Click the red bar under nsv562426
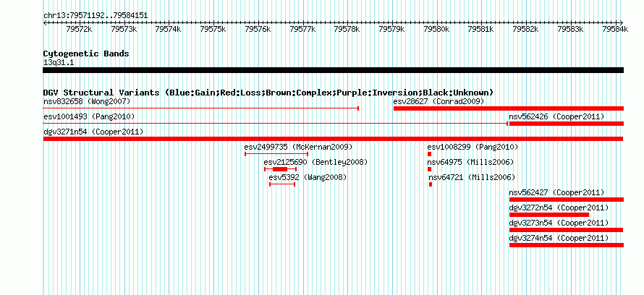This screenshot has width=644, height=295. point(567,124)
